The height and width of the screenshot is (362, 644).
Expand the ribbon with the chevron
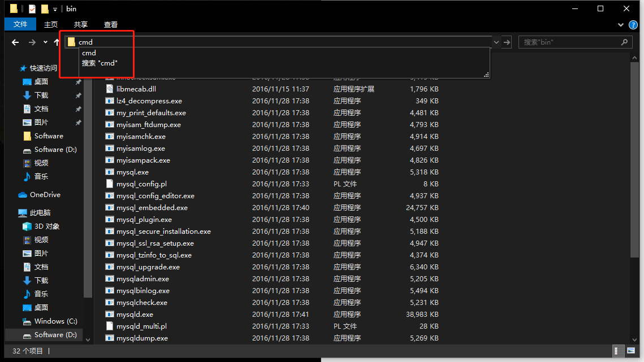click(621, 25)
